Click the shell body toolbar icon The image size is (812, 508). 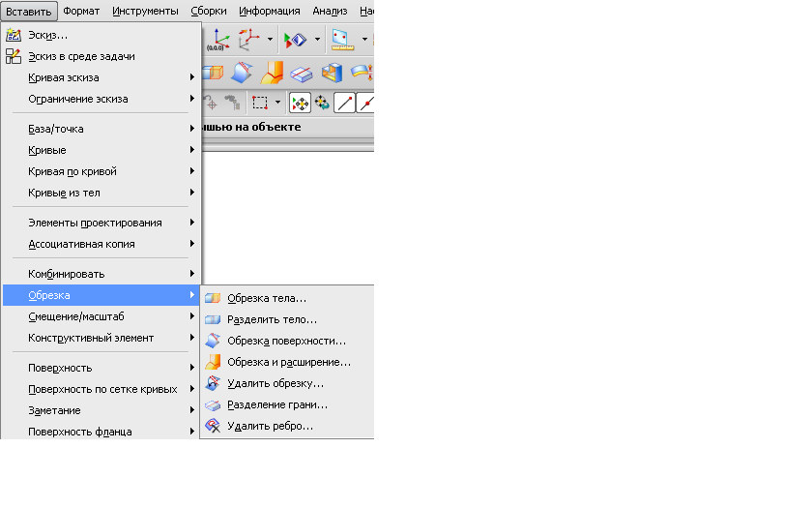[332, 73]
